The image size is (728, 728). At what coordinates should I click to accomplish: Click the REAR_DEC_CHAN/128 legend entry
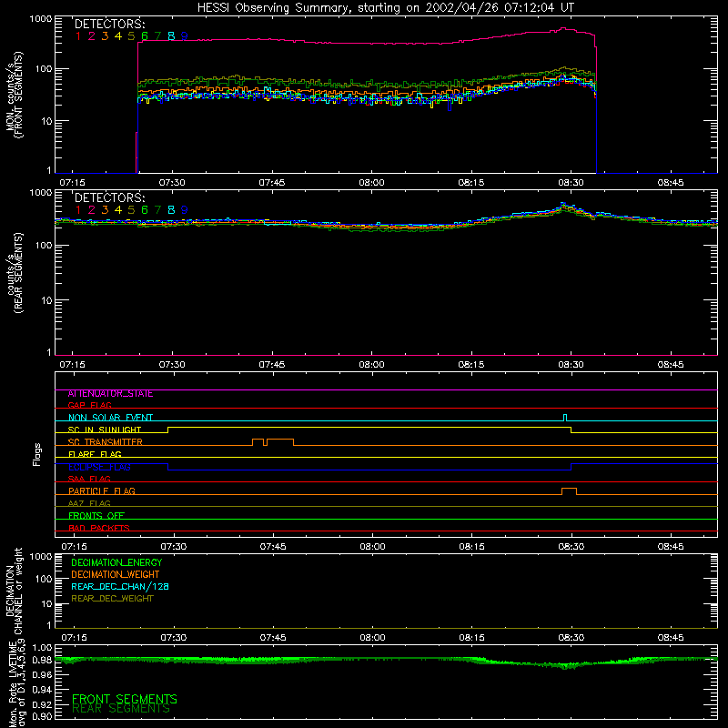click(120, 587)
